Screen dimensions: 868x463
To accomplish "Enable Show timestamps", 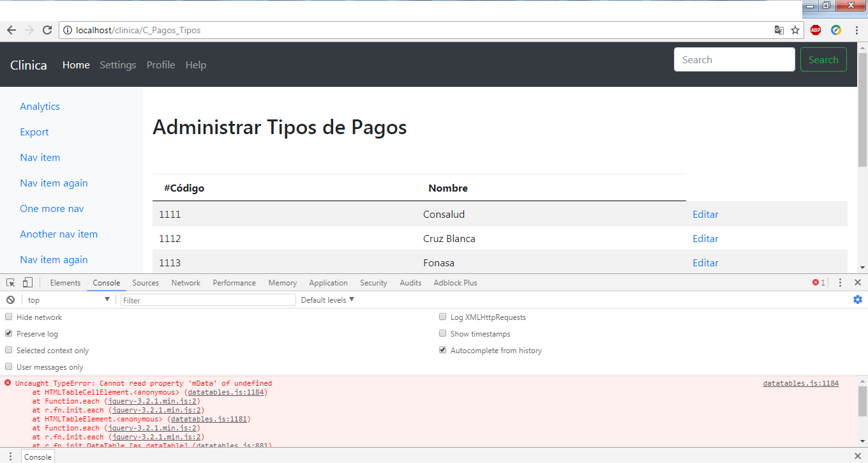I will coord(442,333).
